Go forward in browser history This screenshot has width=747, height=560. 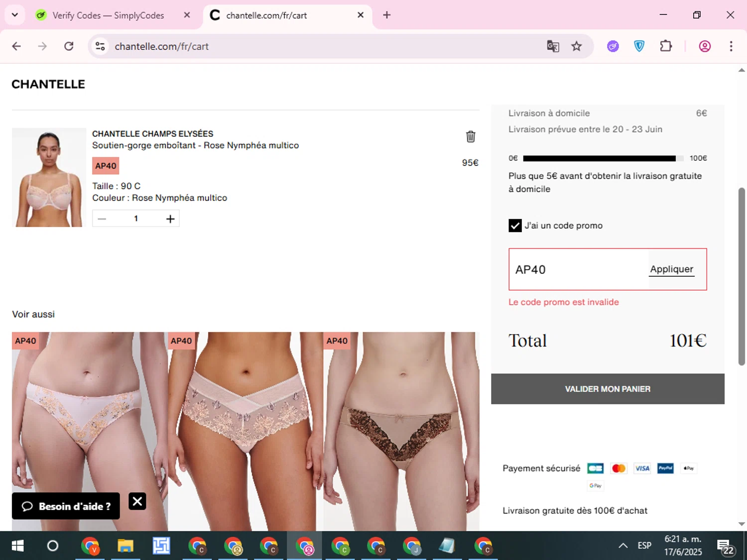(42, 46)
